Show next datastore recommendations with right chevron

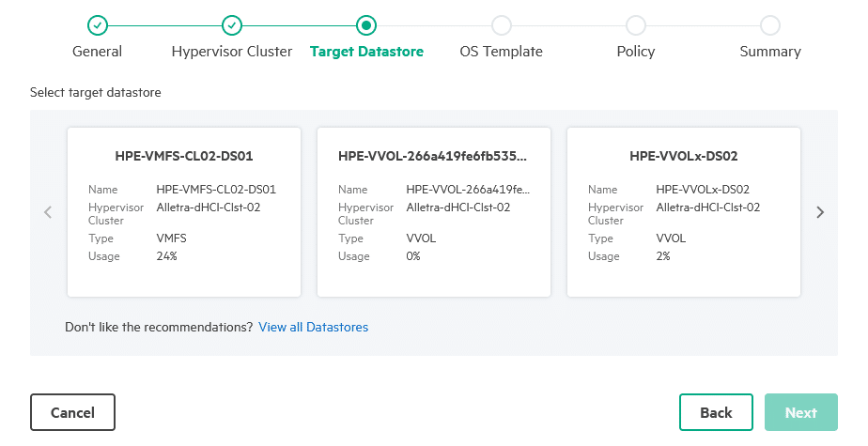tap(820, 212)
